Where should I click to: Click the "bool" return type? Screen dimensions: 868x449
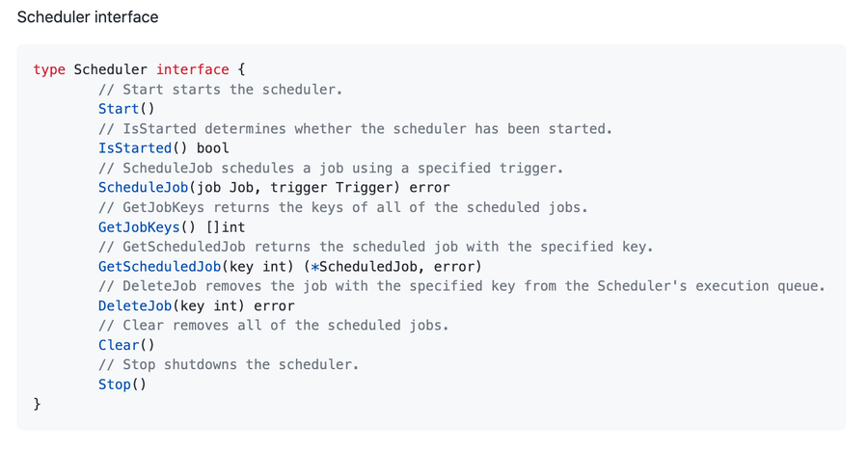(x=213, y=148)
